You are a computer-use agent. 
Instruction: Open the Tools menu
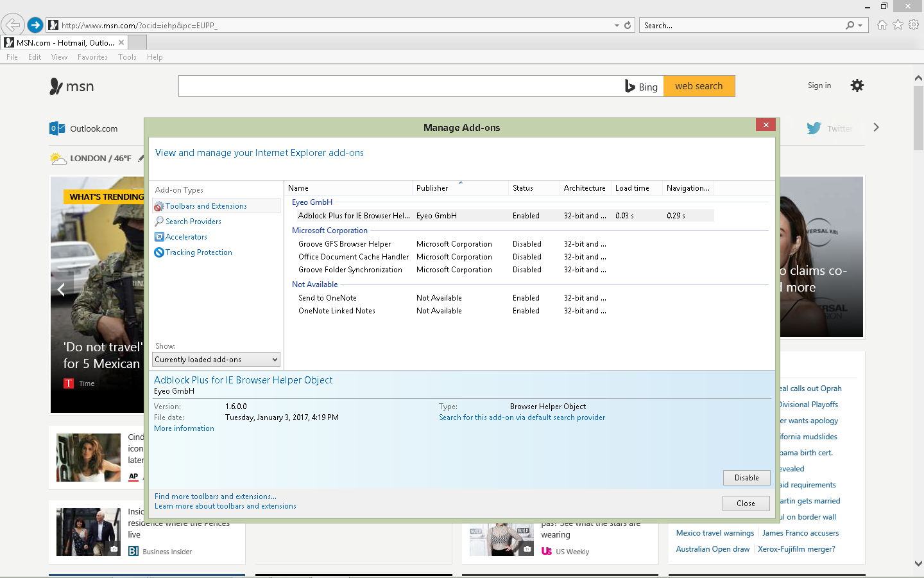pos(127,57)
